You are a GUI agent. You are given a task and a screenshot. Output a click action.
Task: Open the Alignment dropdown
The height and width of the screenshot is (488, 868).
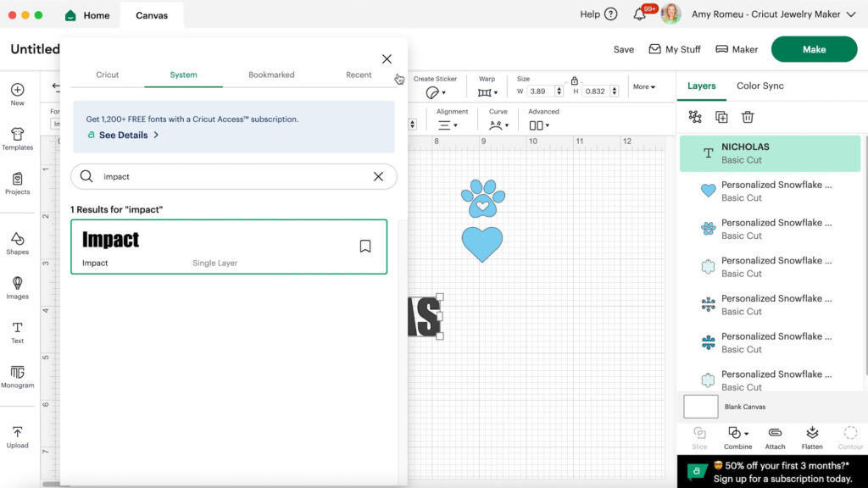point(448,125)
